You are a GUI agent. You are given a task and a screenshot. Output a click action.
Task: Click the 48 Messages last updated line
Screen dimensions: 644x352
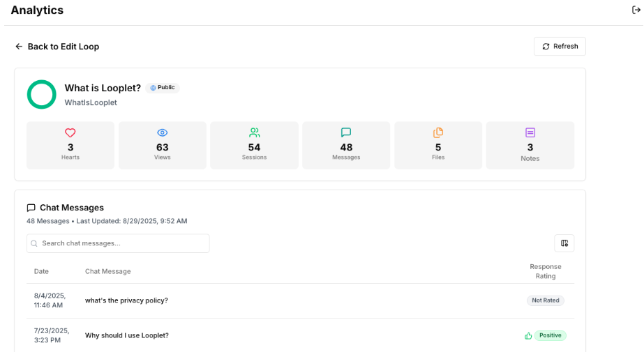tap(107, 221)
